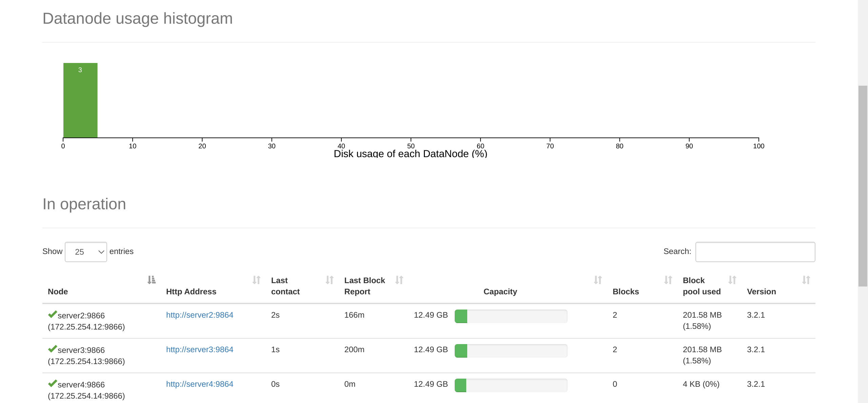Viewport: 868px width, 403px height.
Task: Click the page vertical scrollbar thumb
Action: pyautogui.click(x=863, y=186)
